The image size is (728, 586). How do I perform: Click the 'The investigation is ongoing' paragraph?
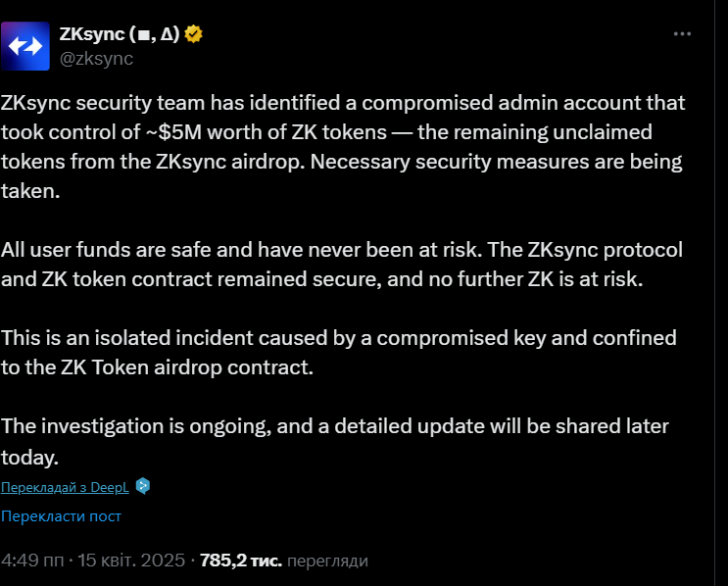coord(335,441)
